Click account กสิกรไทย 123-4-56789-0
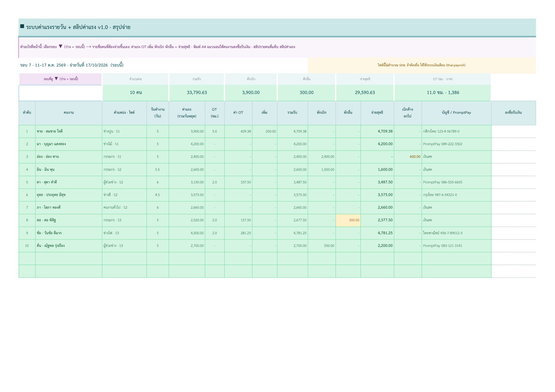The width and height of the screenshot is (555, 392). click(456, 131)
